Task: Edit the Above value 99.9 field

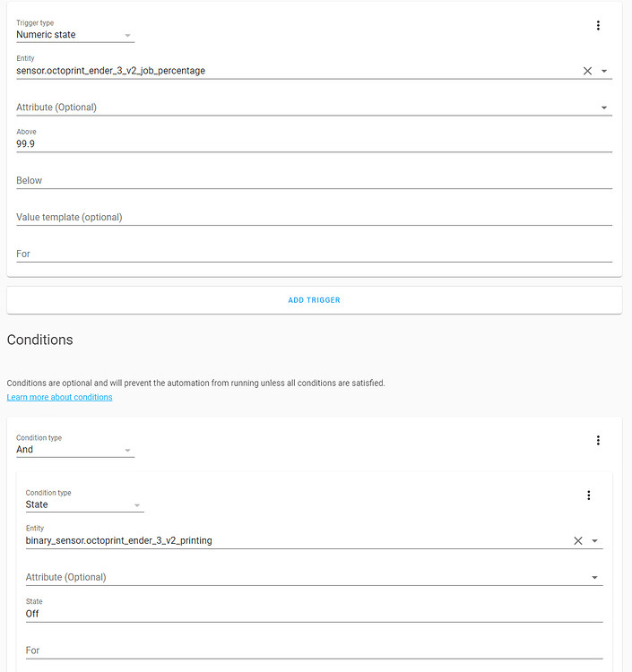Action: click(314, 140)
